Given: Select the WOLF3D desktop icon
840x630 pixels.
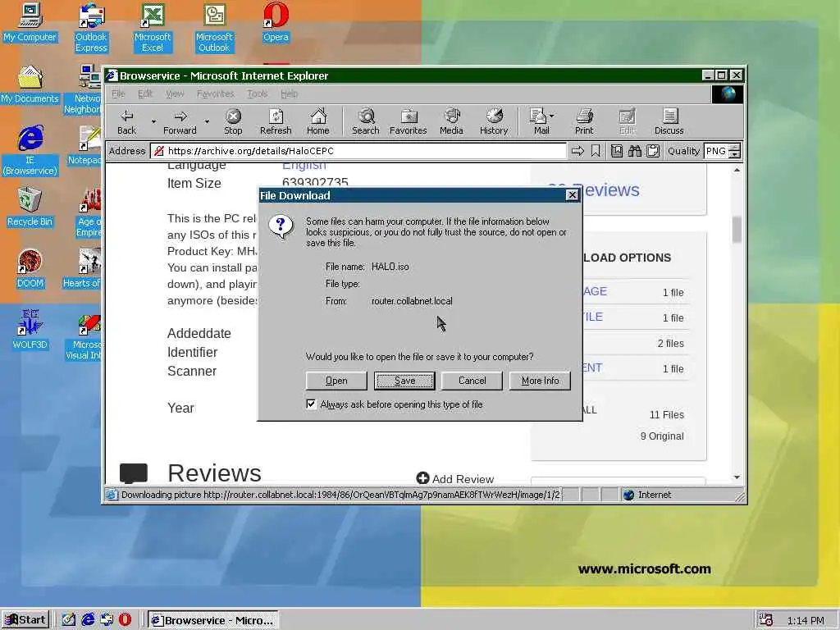Looking at the screenshot, I should 30,331.
